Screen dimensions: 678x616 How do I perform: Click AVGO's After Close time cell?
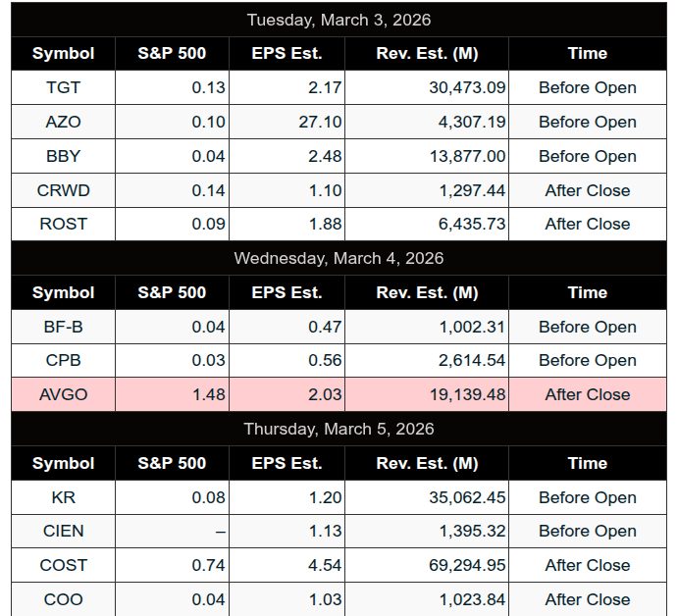(587, 394)
